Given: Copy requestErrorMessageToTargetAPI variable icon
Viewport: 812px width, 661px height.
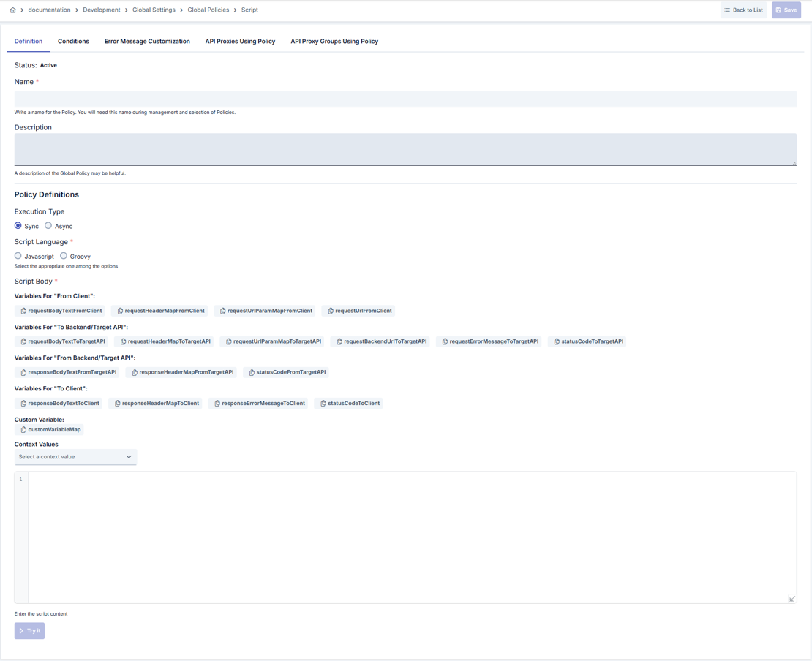Looking at the screenshot, I should (x=445, y=341).
